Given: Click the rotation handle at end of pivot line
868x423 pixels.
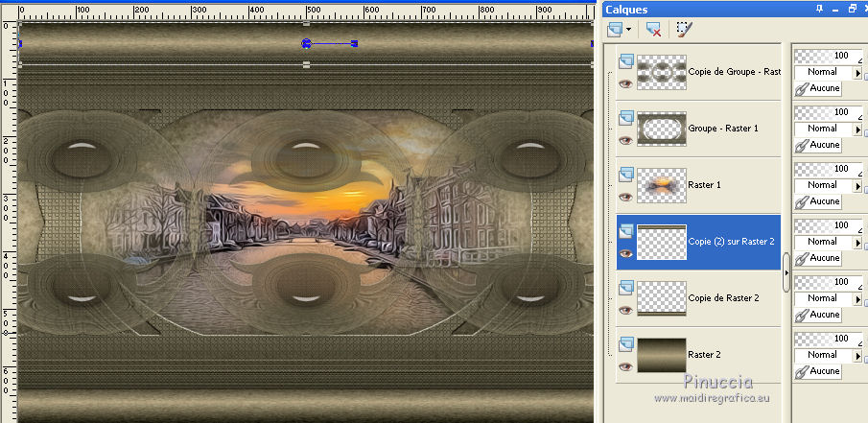Looking at the screenshot, I should click(x=354, y=43).
